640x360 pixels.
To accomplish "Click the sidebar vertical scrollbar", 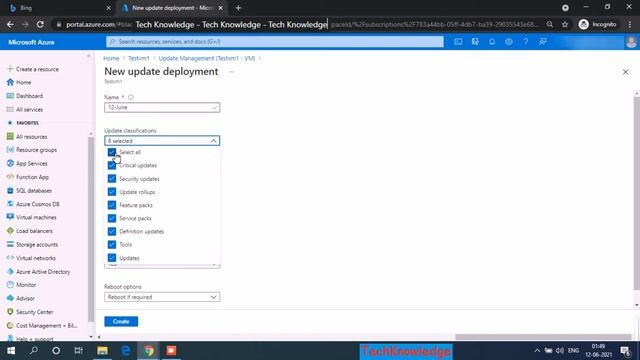I will tap(91, 229).
